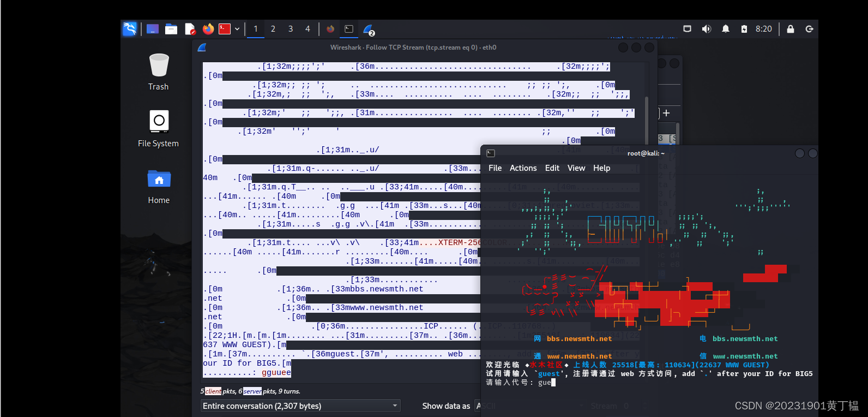Open the volume control icon
The height and width of the screenshot is (417, 868).
[x=706, y=29]
